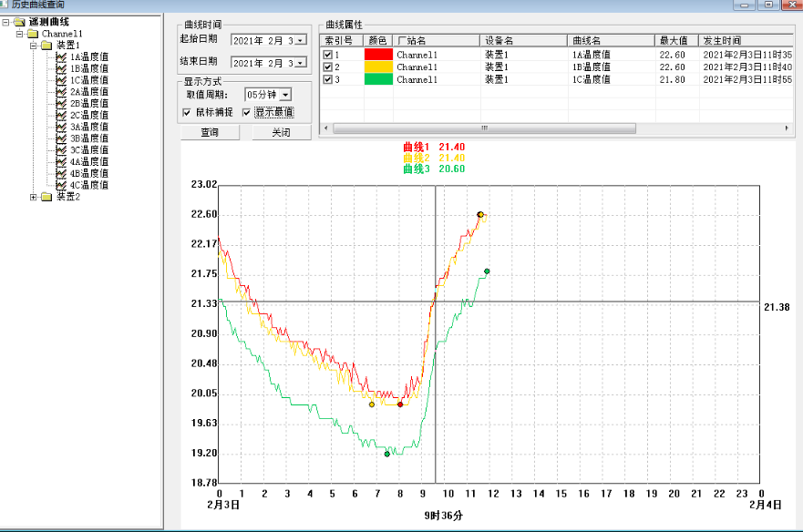Screen dimensions: 803x532
Task: Expand the 装置2 tree node
Action: pyautogui.click(x=34, y=197)
